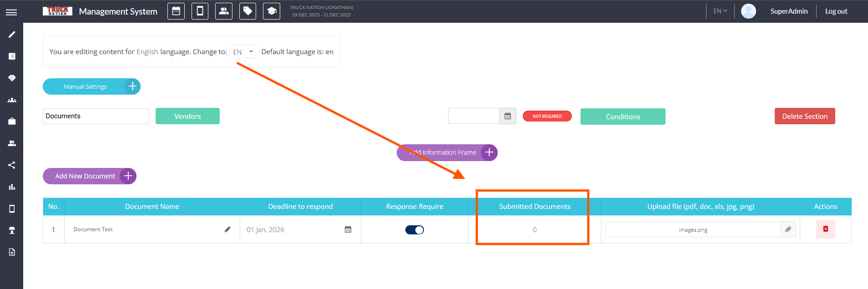Expand Manual Settings with plus button
The height and width of the screenshot is (289, 868).
coord(132,86)
